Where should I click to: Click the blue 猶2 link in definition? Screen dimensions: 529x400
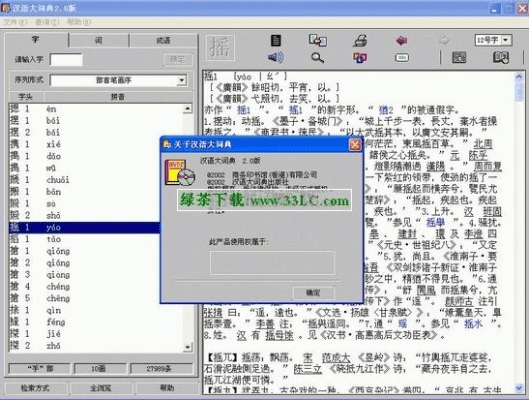pos(386,110)
